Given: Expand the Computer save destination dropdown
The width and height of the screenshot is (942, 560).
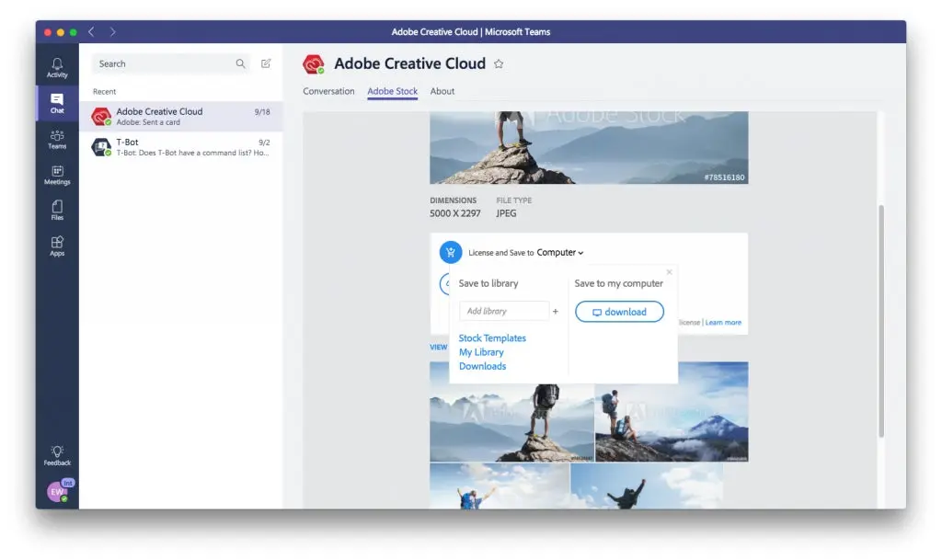Looking at the screenshot, I should (560, 253).
